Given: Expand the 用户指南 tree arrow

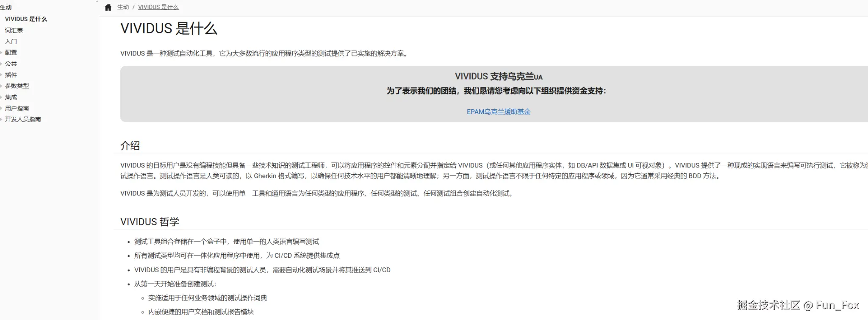Looking at the screenshot, I should pyautogui.click(x=1, y=109).
